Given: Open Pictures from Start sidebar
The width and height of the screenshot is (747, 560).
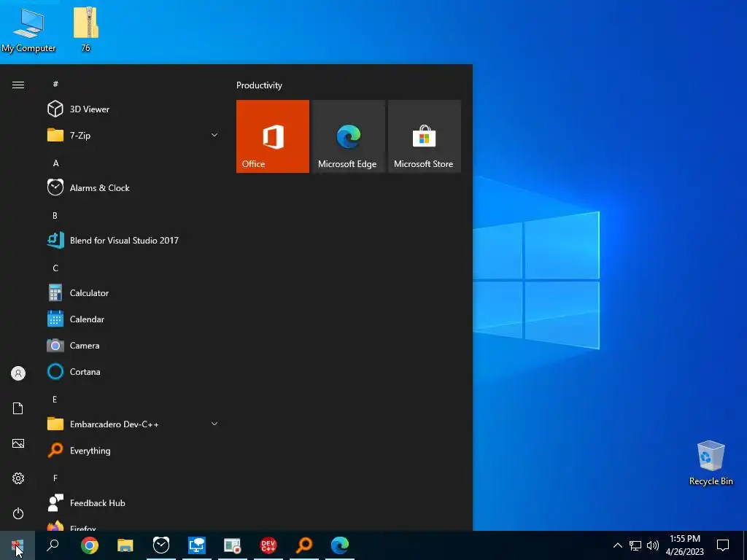Looking at the screenshot, I should (x=18, y=443).
